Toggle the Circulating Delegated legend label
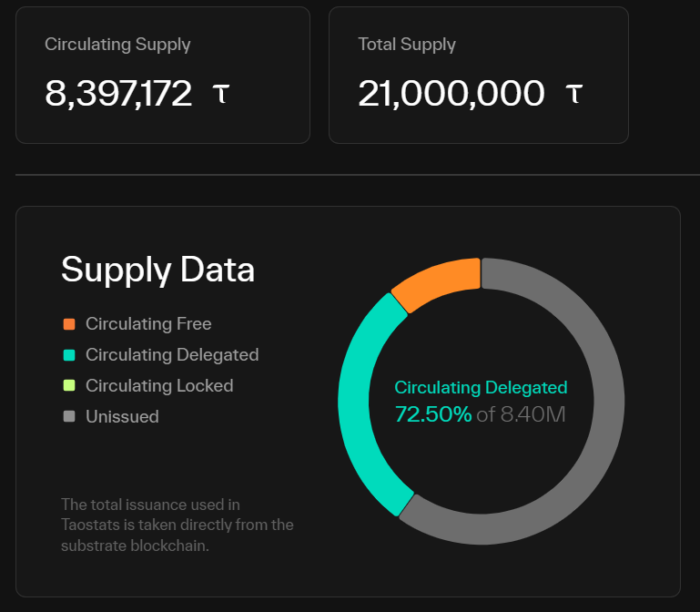 click(172, 355)
